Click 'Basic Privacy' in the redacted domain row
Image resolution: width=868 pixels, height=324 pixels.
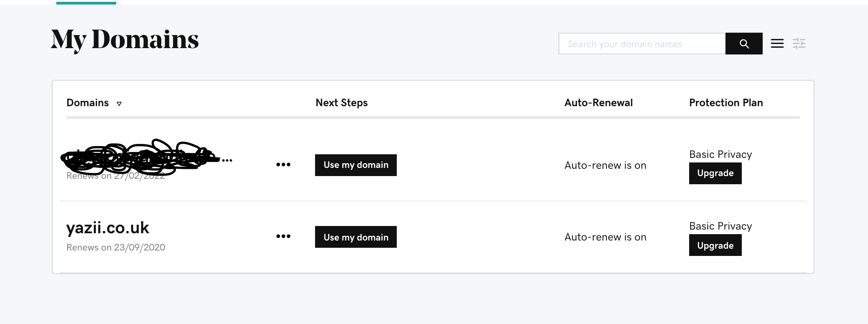(x=720, y=154)
